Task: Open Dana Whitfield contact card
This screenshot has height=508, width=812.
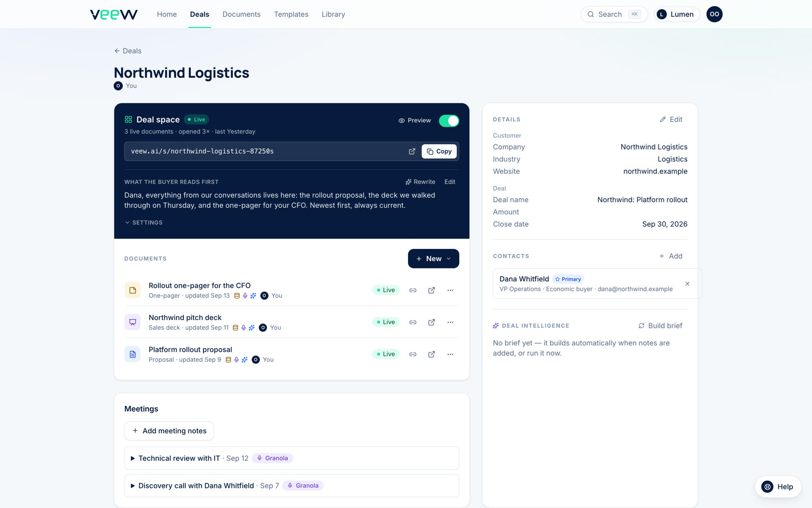Action: point(597,283)
